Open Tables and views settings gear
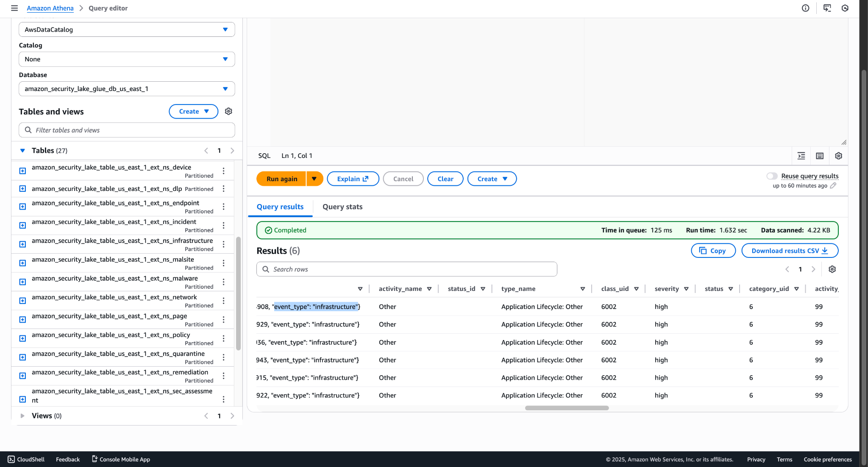868x467 pixels. (x=228, y=111)
